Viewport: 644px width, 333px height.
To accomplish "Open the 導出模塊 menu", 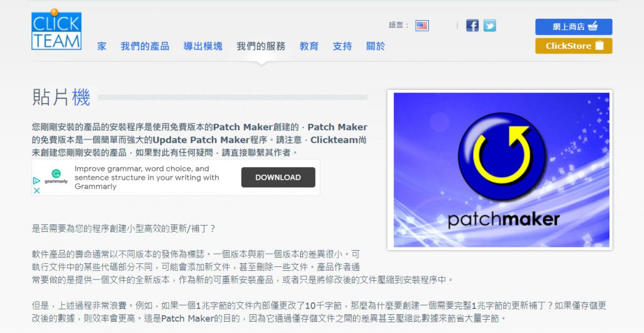I will [203, 46].
